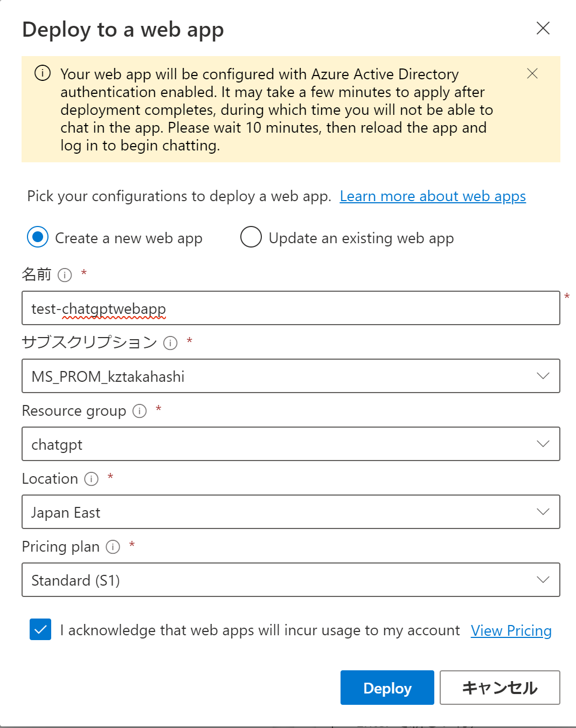The height and width of the screenshot is (728, 576).
Task: Click Location info icon
Action: tap(92, 479)
